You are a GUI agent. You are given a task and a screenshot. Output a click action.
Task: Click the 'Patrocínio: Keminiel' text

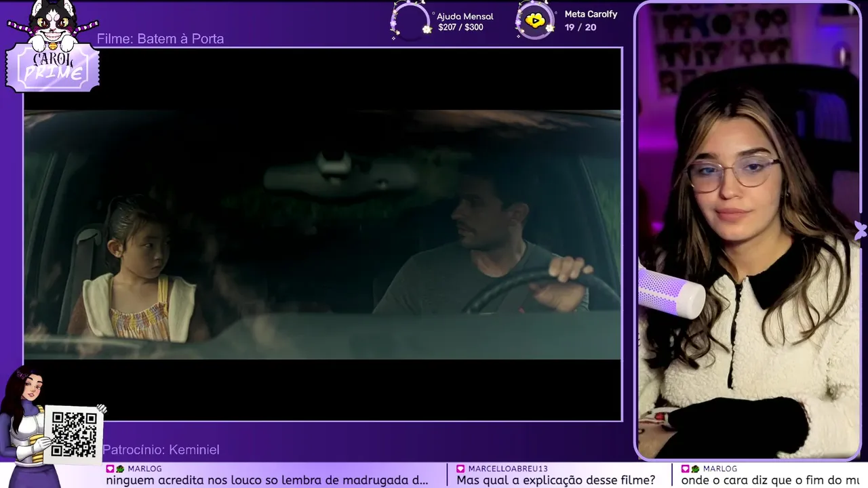[161, 450]
